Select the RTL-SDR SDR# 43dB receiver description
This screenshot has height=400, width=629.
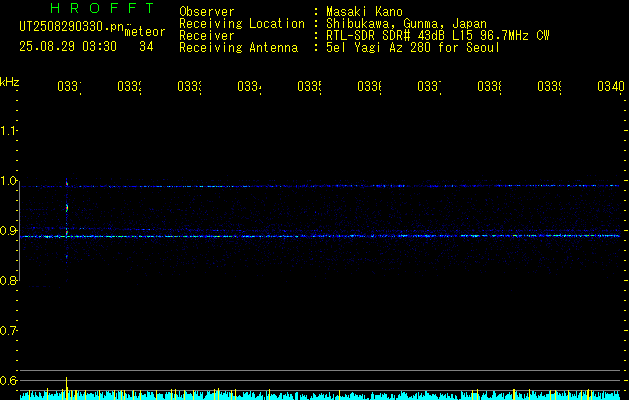[x=438, y=36]
